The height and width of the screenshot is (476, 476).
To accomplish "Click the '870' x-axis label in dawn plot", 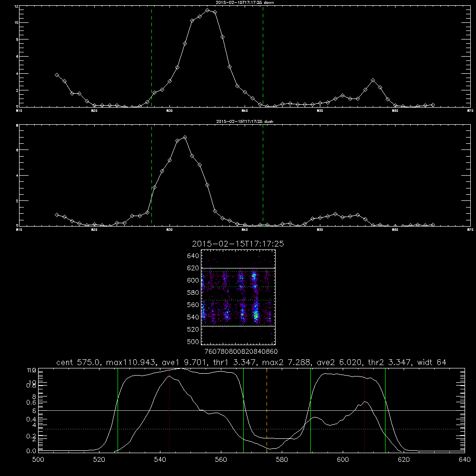I will click(470, 111).
